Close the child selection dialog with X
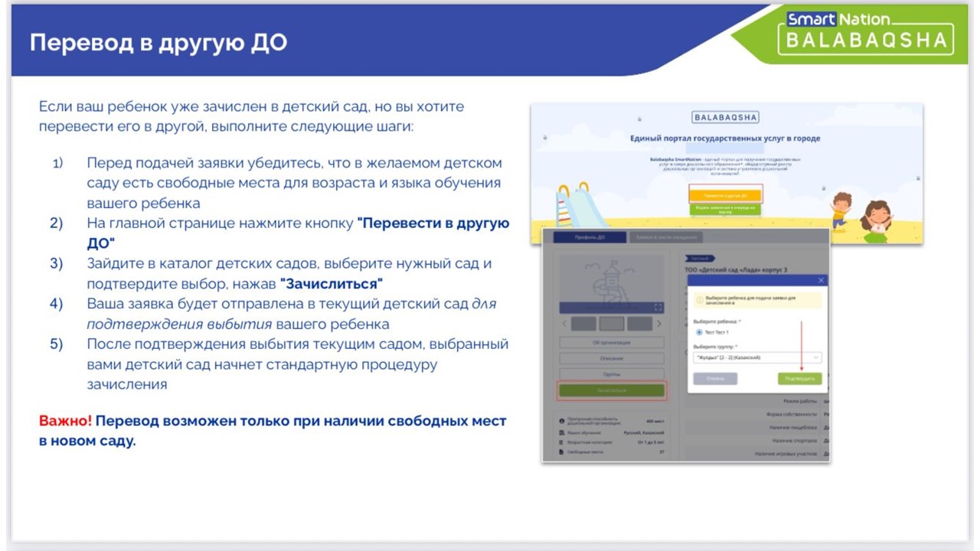 click(x=821, y=281)
